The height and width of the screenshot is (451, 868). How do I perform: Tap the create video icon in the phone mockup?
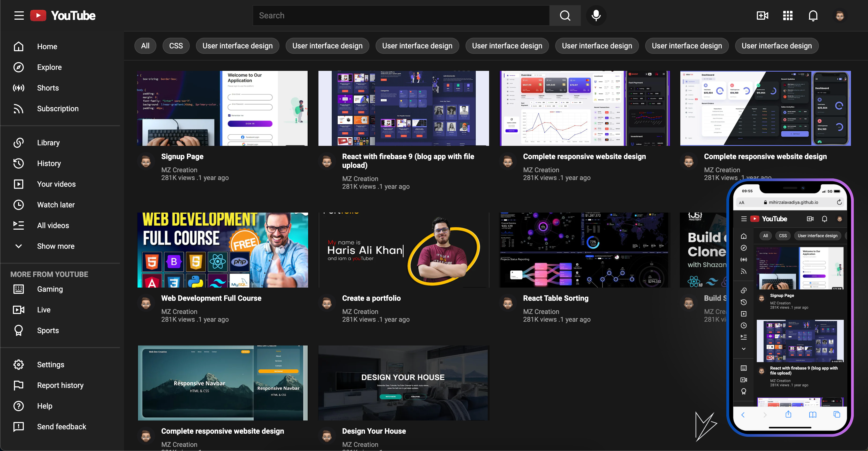click(810, 219)
